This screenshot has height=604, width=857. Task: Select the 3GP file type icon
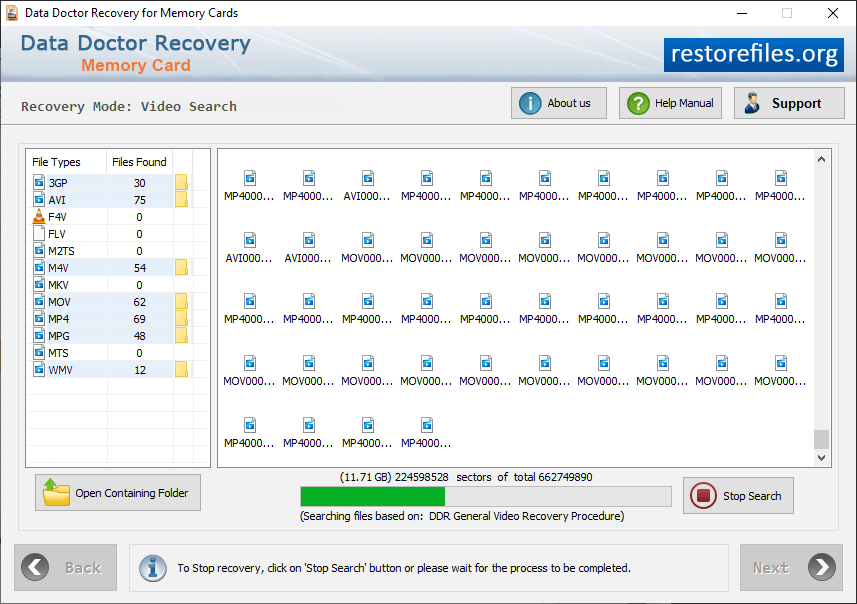pyautogui.click(x=39, y=183)
